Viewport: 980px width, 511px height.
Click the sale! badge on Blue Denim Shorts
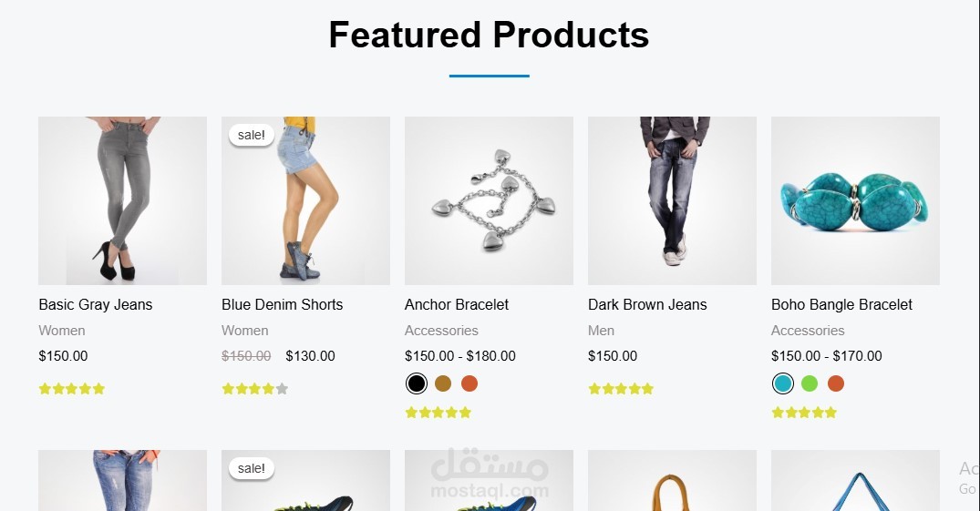click(x=252, y=135)
